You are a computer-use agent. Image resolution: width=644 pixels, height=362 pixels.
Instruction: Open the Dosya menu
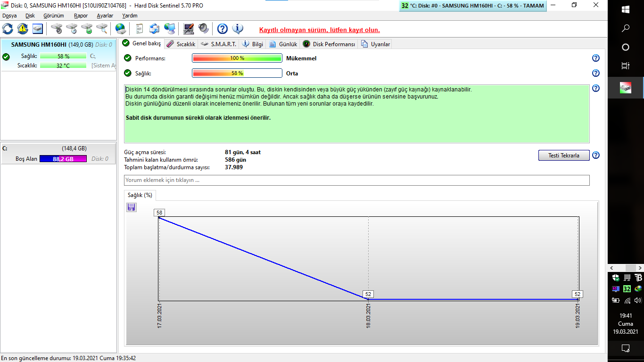(9, 16)
